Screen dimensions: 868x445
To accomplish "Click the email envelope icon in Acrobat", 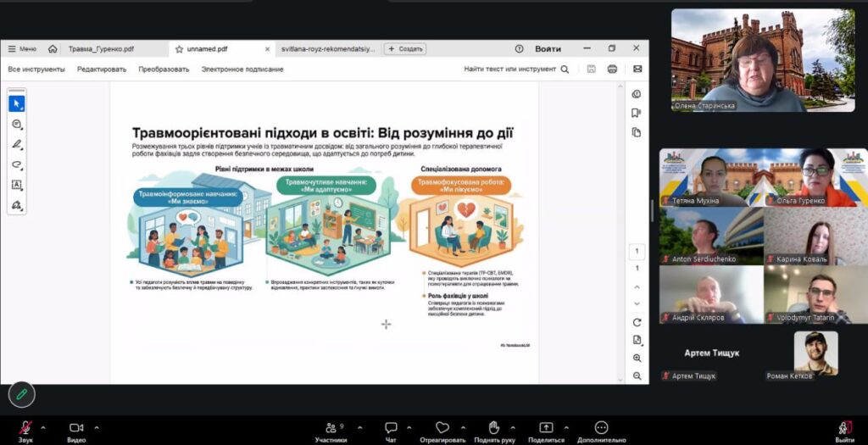I will click(637, 69).
